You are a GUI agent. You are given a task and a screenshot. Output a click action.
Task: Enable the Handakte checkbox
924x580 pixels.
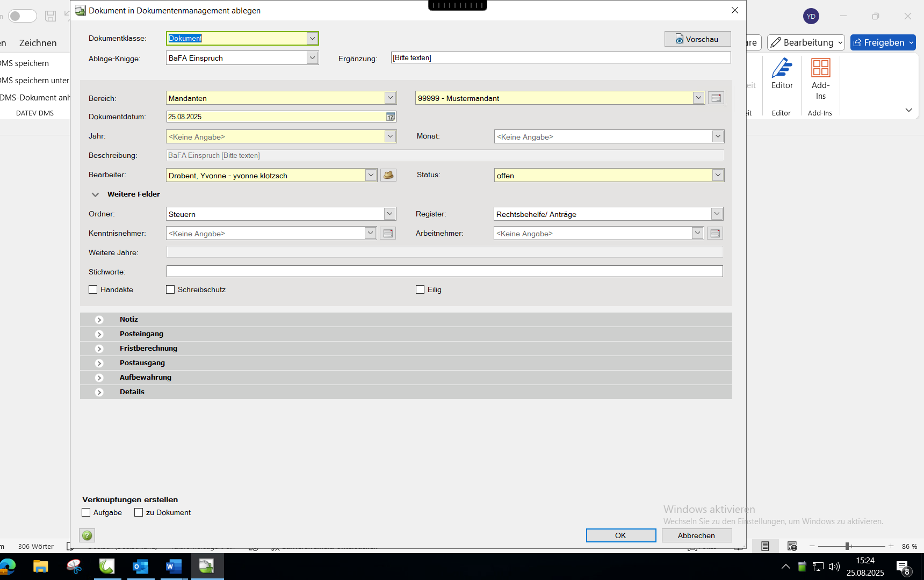coord(93,290)
